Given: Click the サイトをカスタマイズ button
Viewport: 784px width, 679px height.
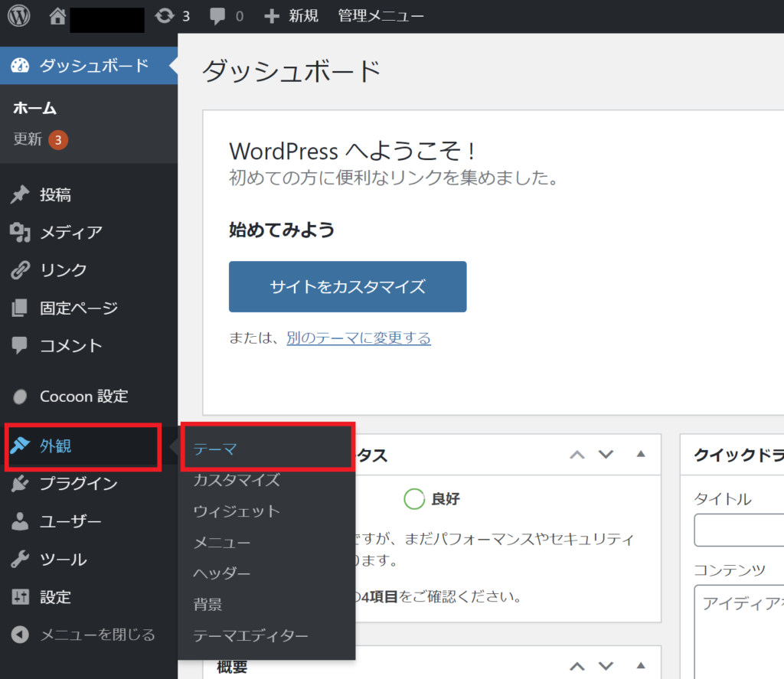Looking at the screenshot, I should [348, 286].
